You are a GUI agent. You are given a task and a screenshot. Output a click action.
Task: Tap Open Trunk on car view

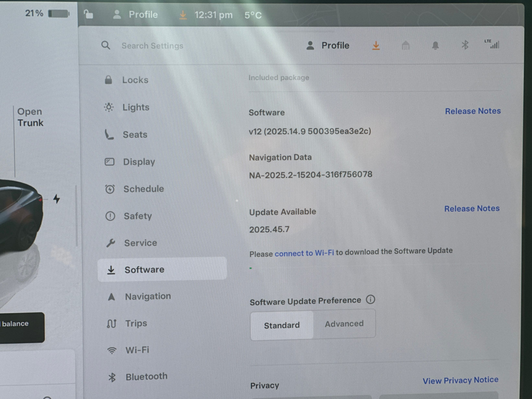point(30,117)
